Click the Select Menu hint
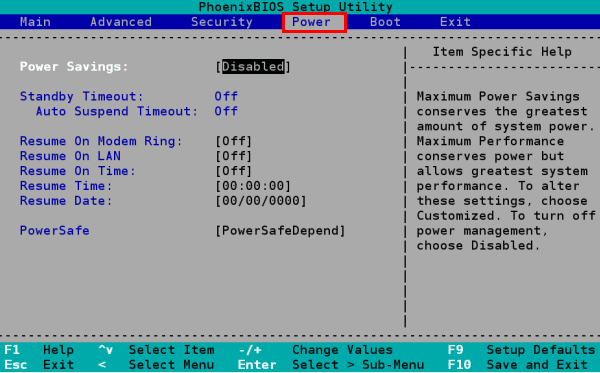 pos(157,365)
